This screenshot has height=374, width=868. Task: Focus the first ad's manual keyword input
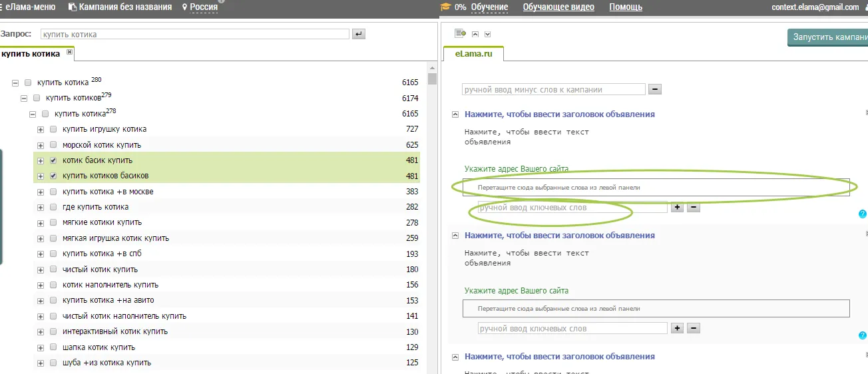572,208
